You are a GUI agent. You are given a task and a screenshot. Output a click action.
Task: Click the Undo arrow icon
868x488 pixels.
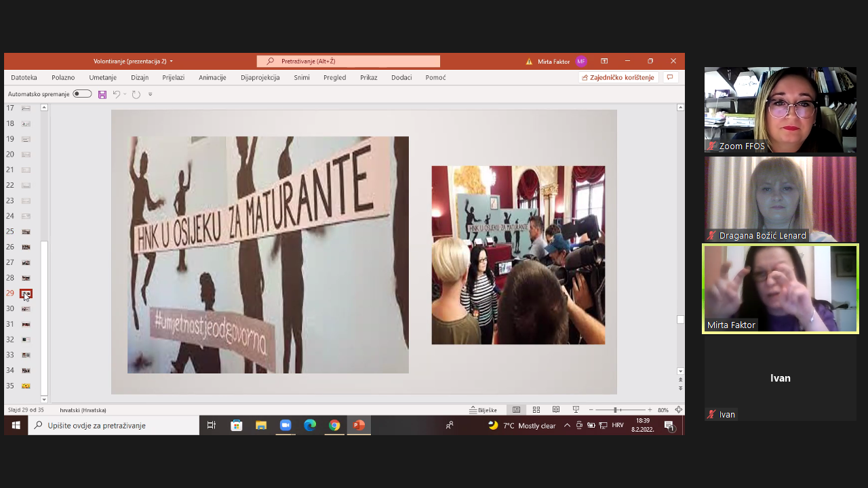[116, 94]
